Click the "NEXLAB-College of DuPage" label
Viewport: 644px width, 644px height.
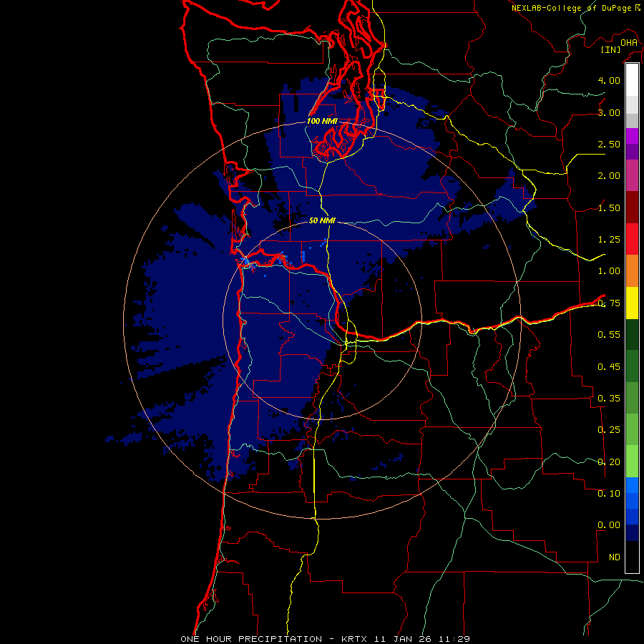coord(571,8)
